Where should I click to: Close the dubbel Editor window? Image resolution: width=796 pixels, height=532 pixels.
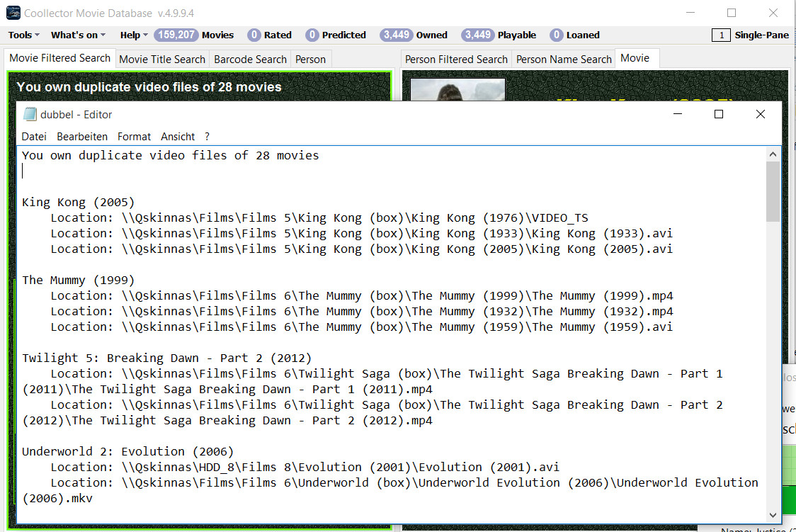pos(761,114)
